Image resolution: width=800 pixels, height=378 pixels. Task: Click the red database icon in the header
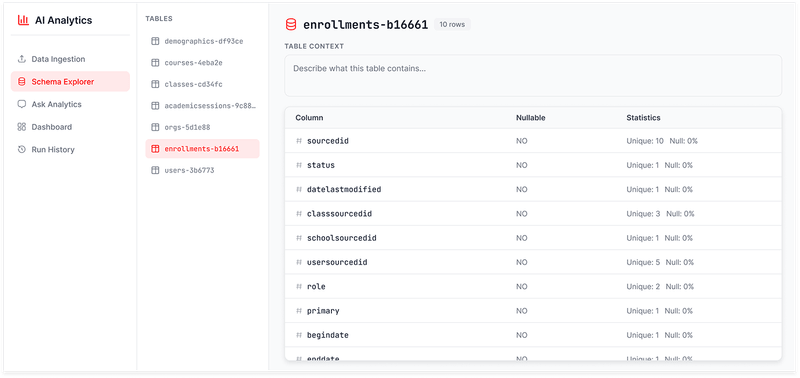coord(291,24)
